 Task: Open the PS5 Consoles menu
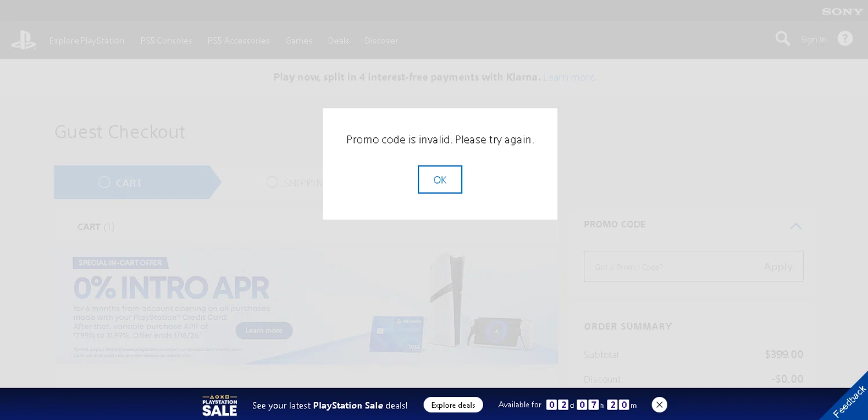[166, 41]
